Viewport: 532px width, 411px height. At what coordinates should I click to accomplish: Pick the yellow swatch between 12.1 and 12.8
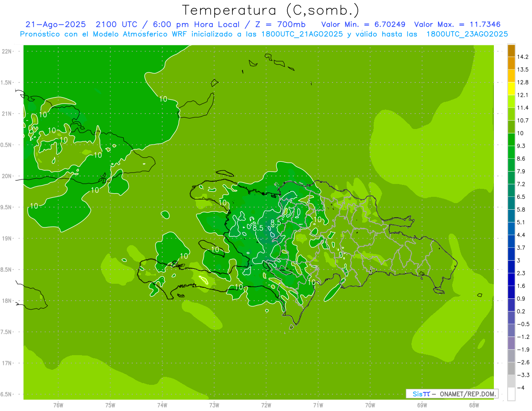511,89
